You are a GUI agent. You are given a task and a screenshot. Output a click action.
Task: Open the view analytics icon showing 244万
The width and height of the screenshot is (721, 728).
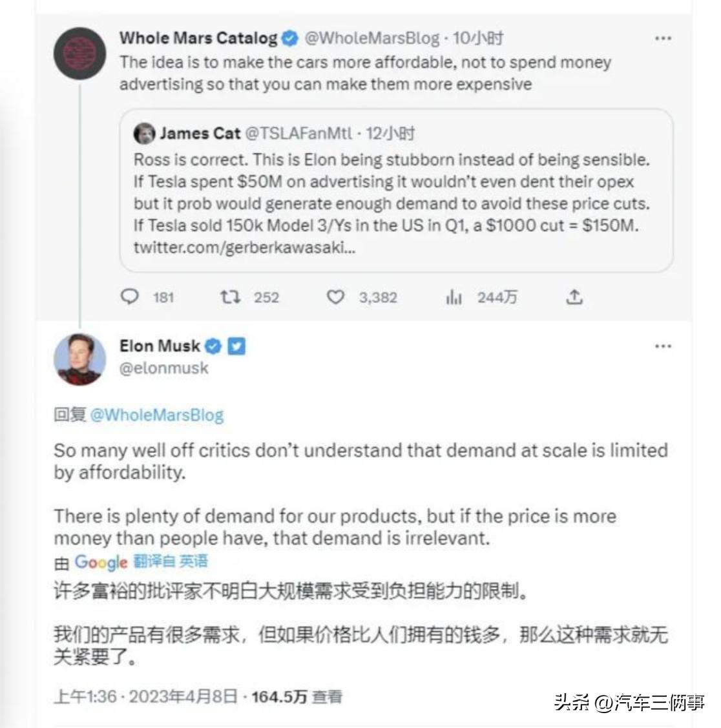(x=454, y=297)
